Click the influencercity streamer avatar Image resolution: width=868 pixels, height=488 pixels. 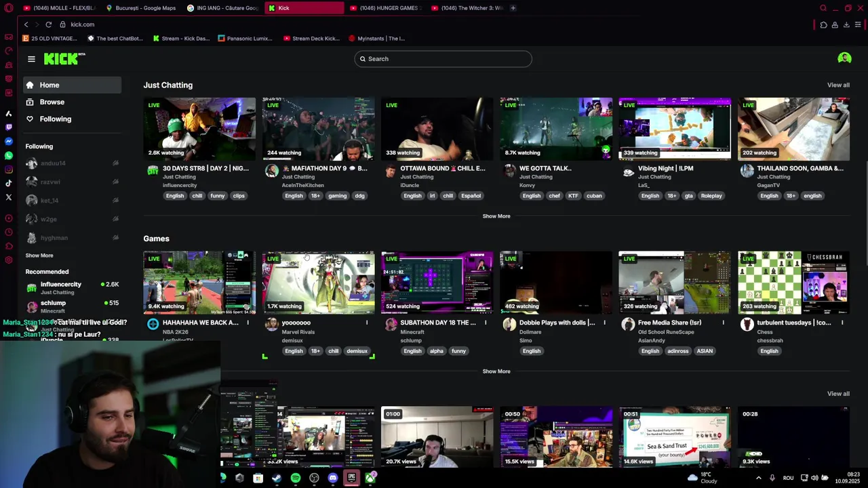point(153,171)
